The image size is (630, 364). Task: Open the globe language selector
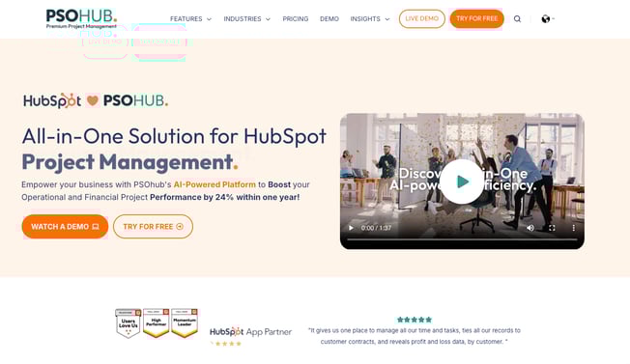(548, 19)
